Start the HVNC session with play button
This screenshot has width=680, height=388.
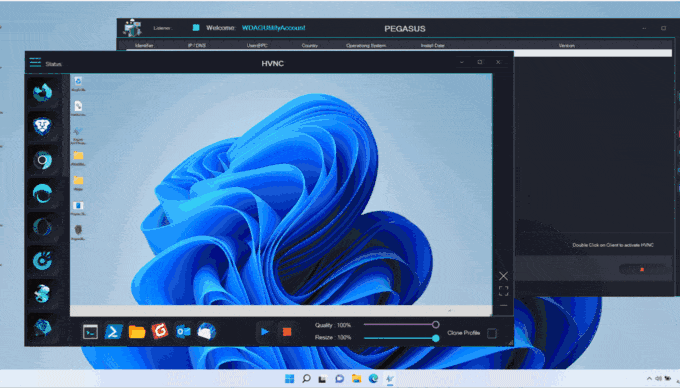coord(265,332)
